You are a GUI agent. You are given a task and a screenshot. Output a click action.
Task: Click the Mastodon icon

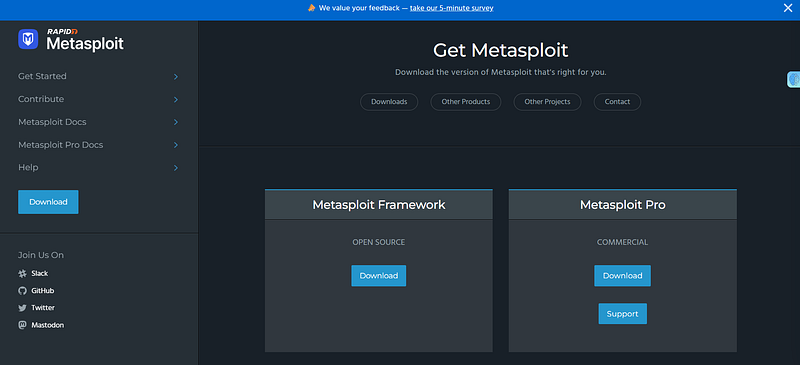(22, 325)
